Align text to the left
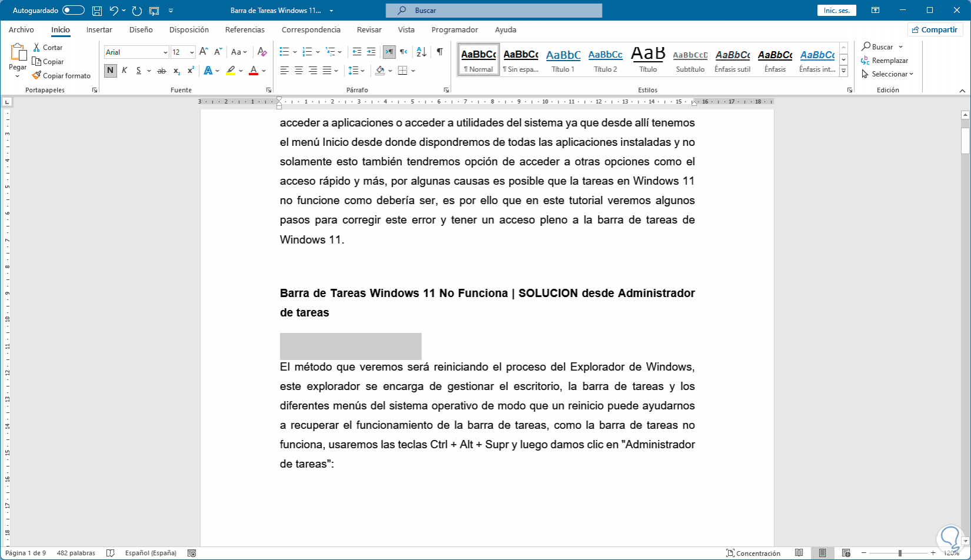Image resolution: width=971 pixels, height=560 pixels. tap(284, 71)
